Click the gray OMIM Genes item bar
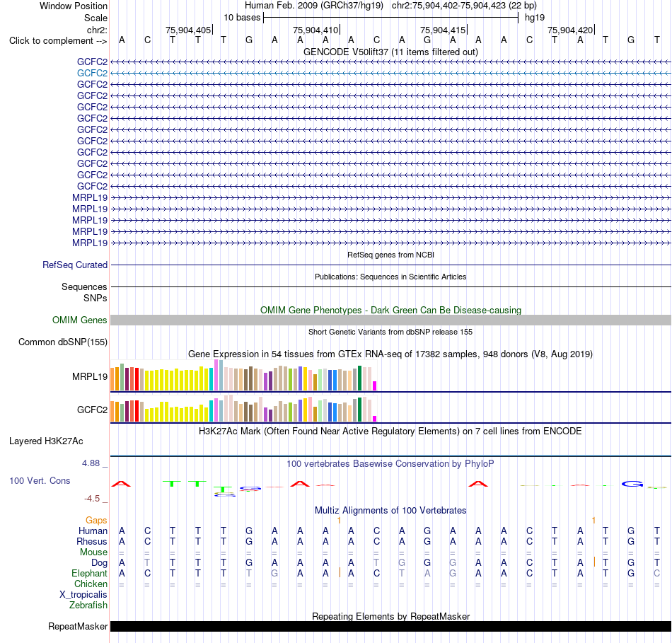672x643 pixels. (390, 320)
